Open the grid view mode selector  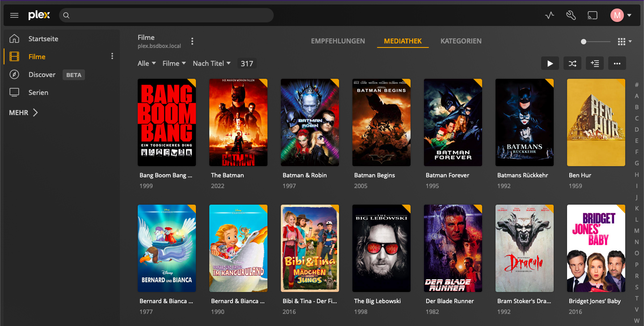click(624, 42)
